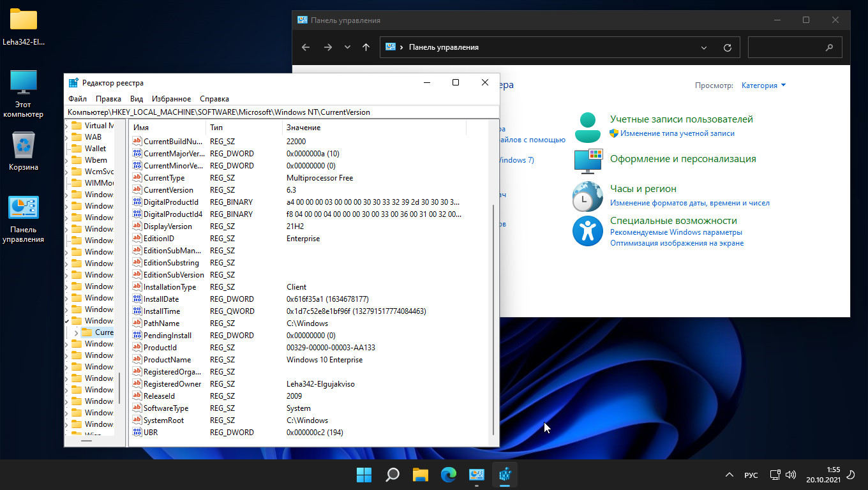Click the Часы и регион clock icon

tap(587, 197)
